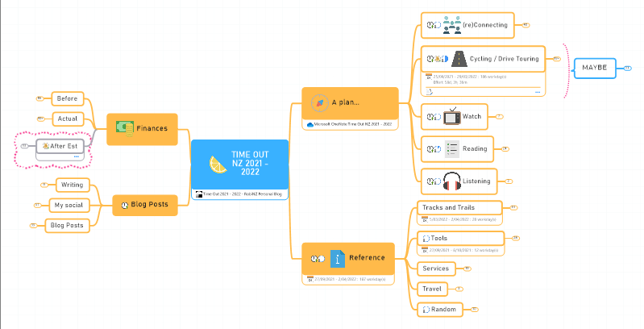Click the TV icon on Watch node
Screen dimensions: 644x329
452,115
